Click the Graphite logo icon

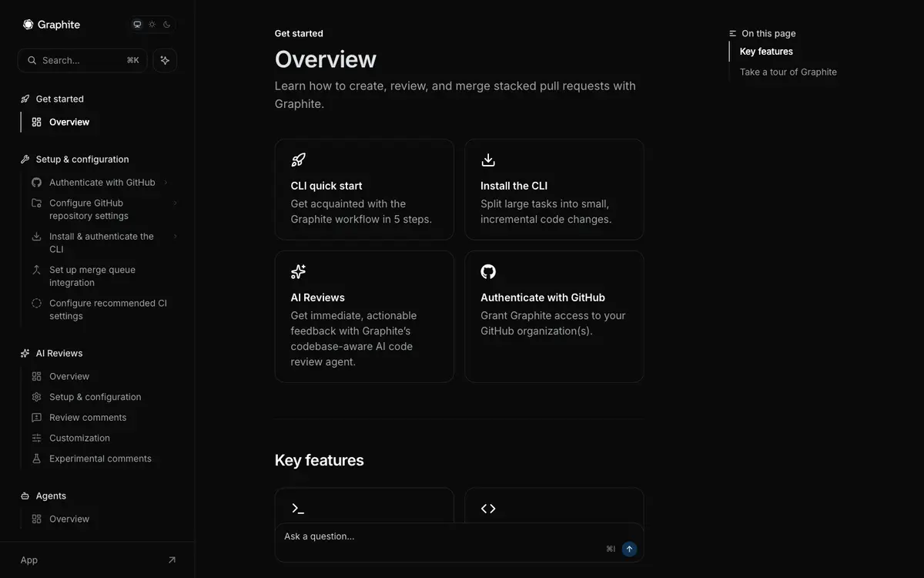tap(28, 25)
